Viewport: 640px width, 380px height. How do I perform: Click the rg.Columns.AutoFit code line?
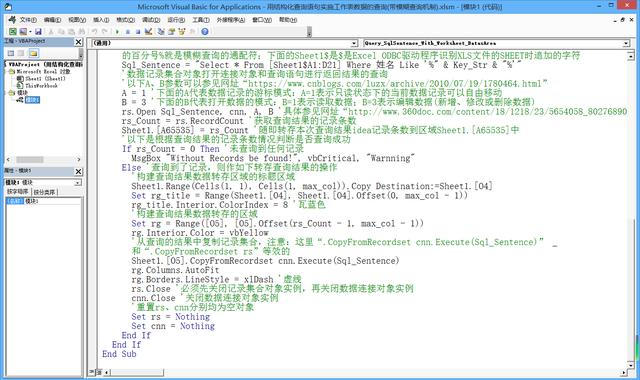[175, 270]
